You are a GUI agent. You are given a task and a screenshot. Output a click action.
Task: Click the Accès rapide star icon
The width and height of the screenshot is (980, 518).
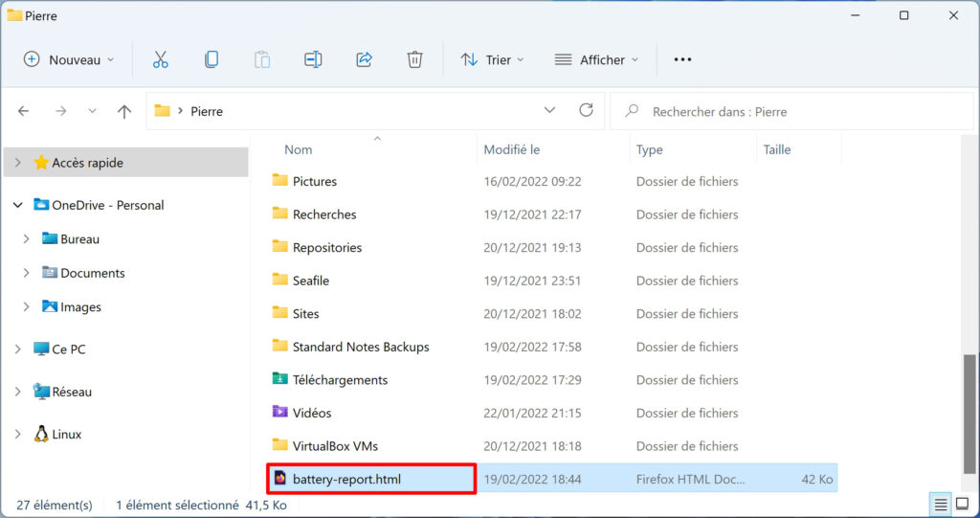coord(41,163)
